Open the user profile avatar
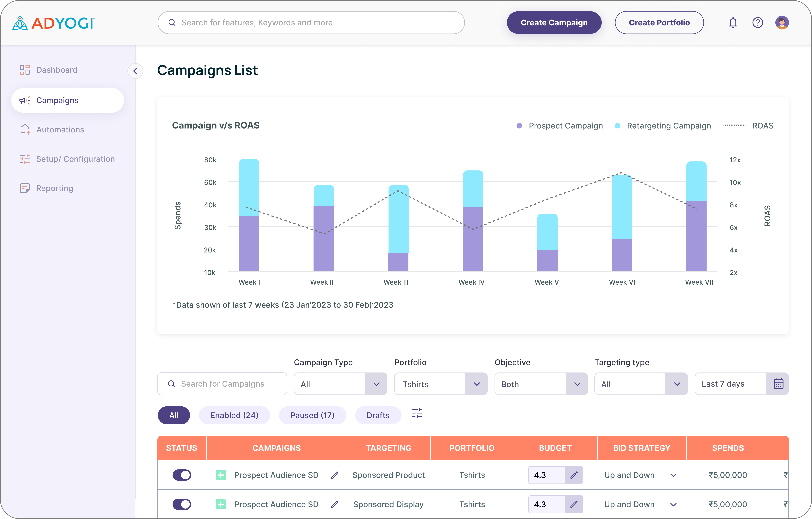The width and height of the screenshot is (812, 519). [782, 23]
